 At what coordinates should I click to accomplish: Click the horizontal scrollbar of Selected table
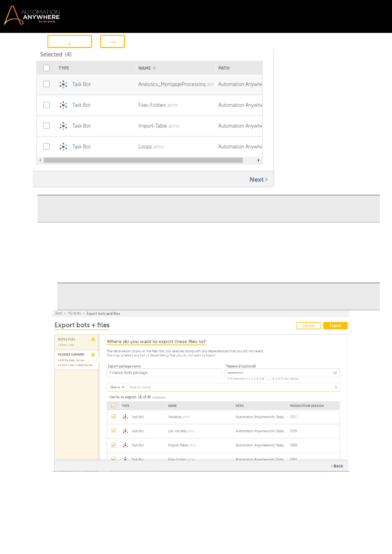pyautogui.click(x=143, y=160)
